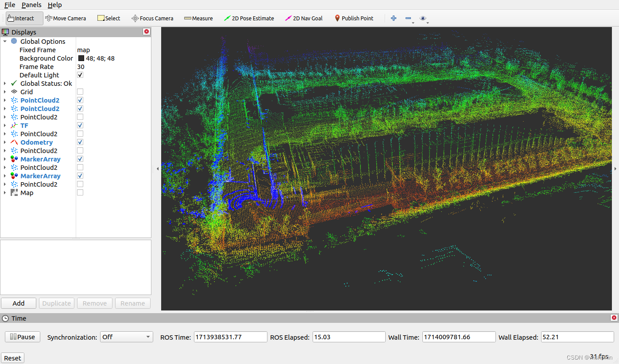
Task: Expand the Map display node
Action: (x=5, y=192)
